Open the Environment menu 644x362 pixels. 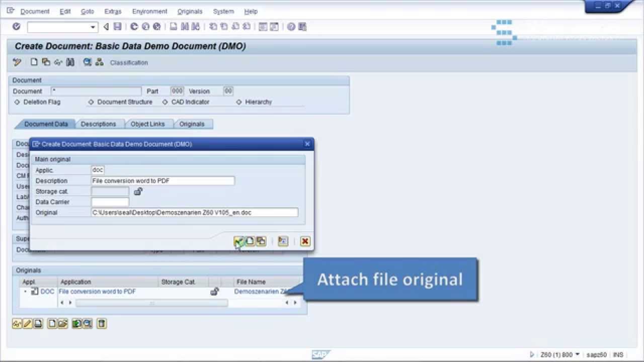pyautogui.click(x=149, y=11)
